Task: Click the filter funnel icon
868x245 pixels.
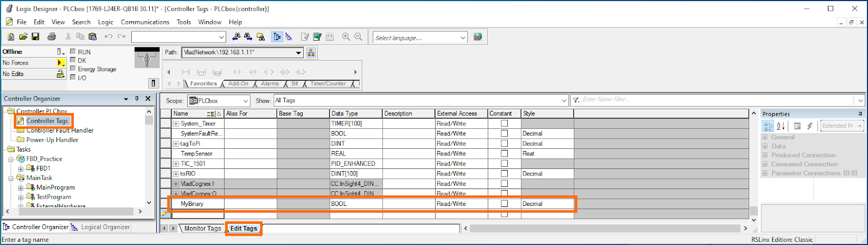Action: [x=576, y=100]
